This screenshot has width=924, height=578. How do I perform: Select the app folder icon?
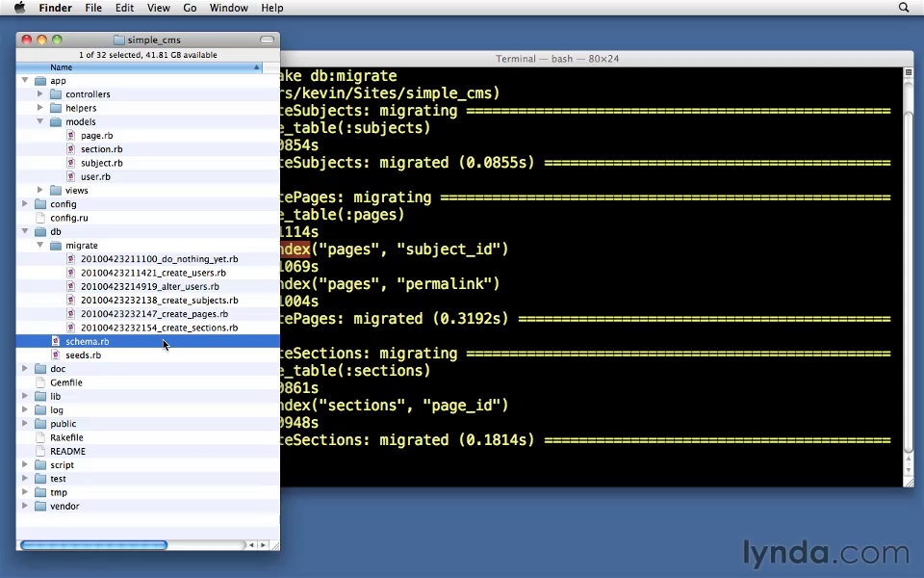pos(40,81)
